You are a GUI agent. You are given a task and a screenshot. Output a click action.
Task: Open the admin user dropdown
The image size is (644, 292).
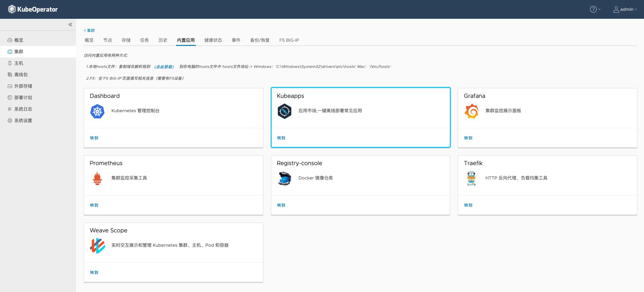[x=625, y=9]
